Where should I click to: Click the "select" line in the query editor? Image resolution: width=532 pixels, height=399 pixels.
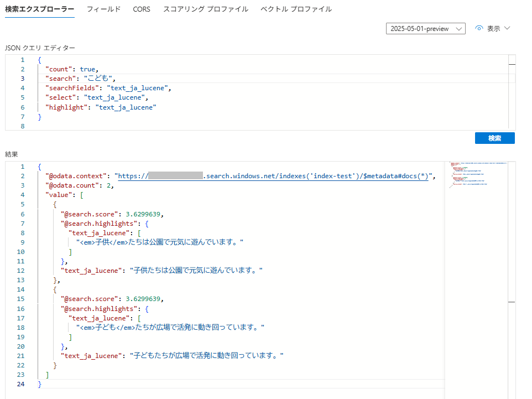pos(97,97)
